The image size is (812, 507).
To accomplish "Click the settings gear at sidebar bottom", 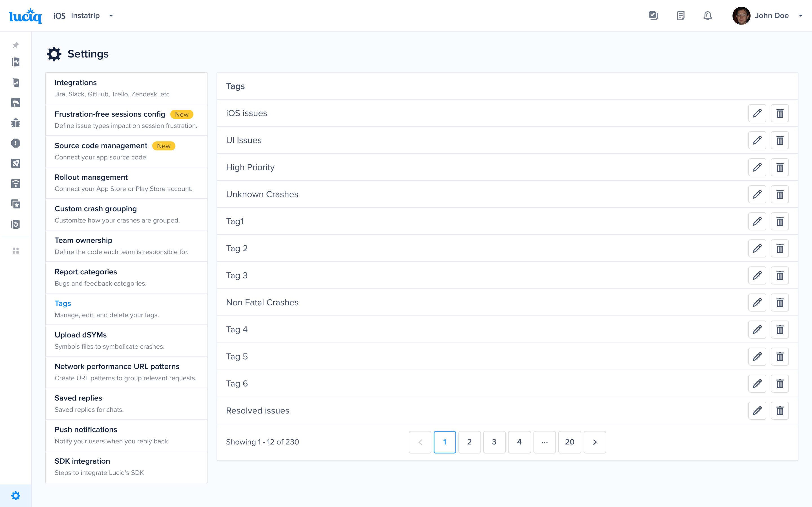I will pyautogui.click(x=16, y=496).
